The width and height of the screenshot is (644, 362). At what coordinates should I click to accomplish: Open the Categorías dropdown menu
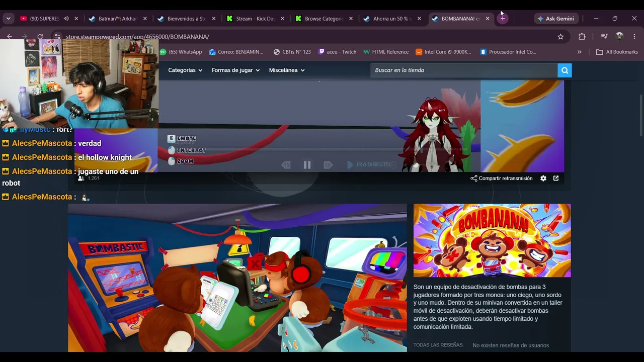185,70
